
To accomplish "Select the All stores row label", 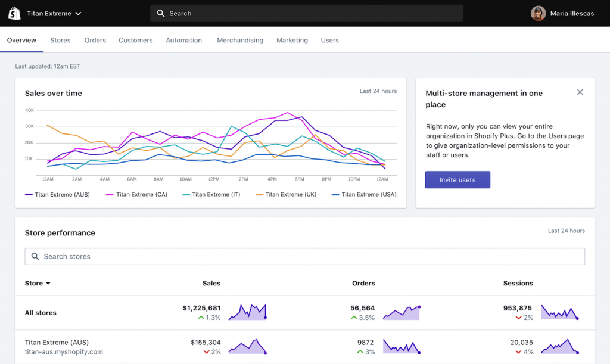I will [41, 313].
